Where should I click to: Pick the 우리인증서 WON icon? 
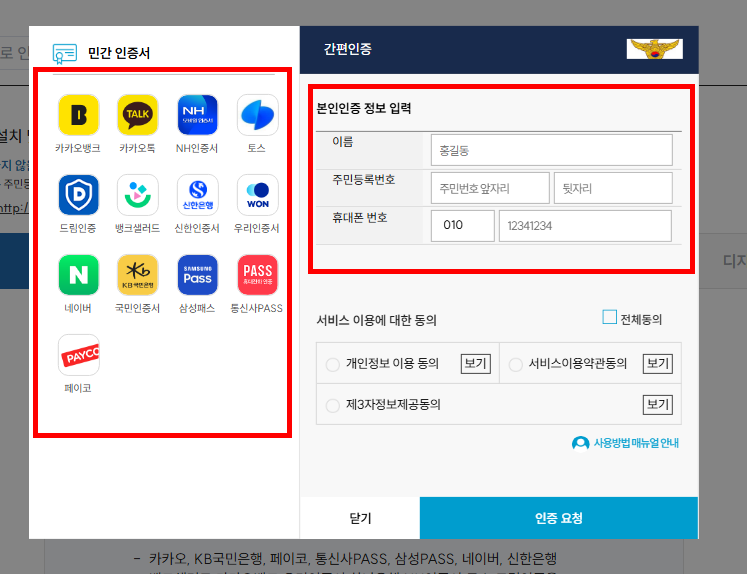coord(257,195)
